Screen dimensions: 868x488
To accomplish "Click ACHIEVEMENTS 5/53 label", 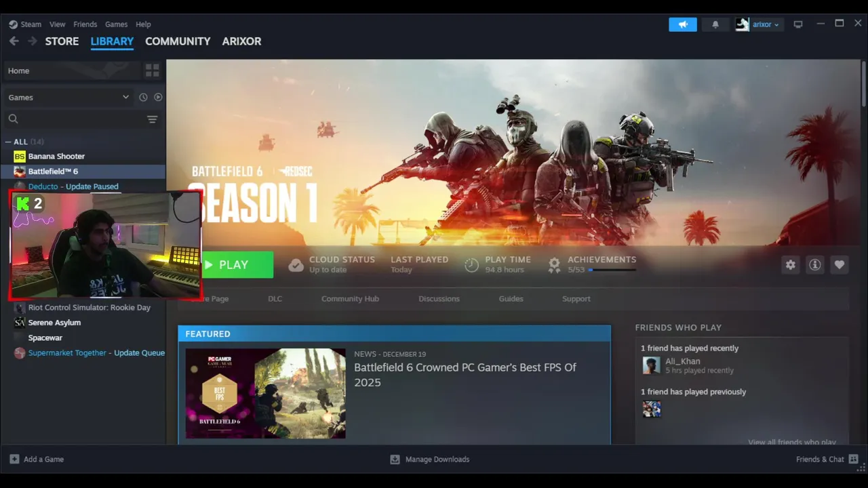I will [x=601, y=264].
